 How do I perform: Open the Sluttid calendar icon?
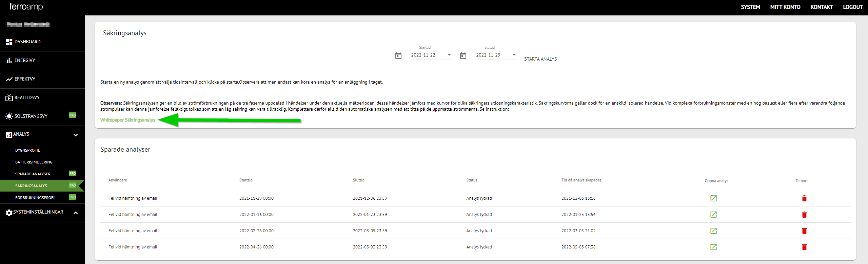click(463, 56)
